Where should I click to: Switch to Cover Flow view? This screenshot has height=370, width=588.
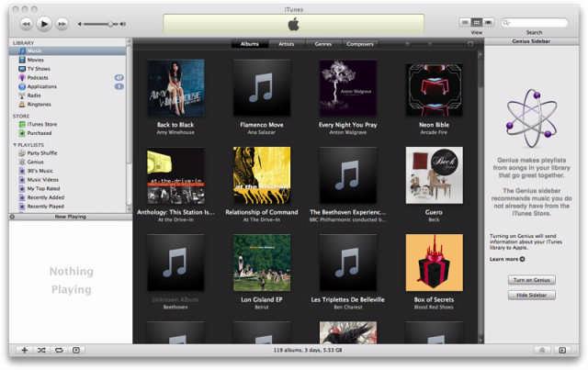pos(488,22)
